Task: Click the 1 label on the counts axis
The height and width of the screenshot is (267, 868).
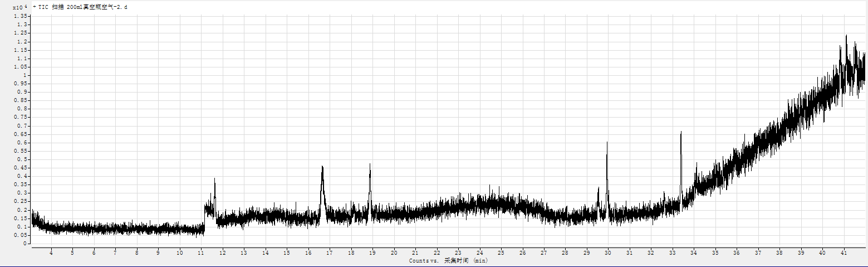Action: click(x=25, y=75)
